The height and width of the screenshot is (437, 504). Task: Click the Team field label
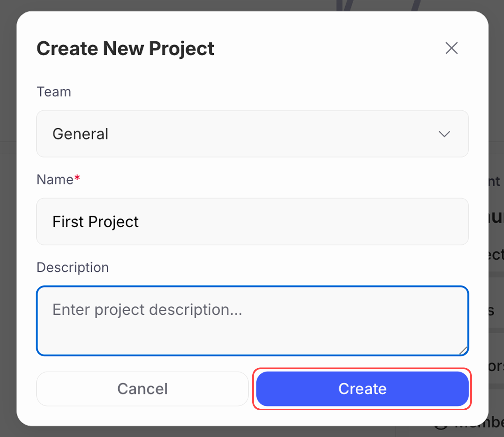pyautogui.click(x=54, y=91)
